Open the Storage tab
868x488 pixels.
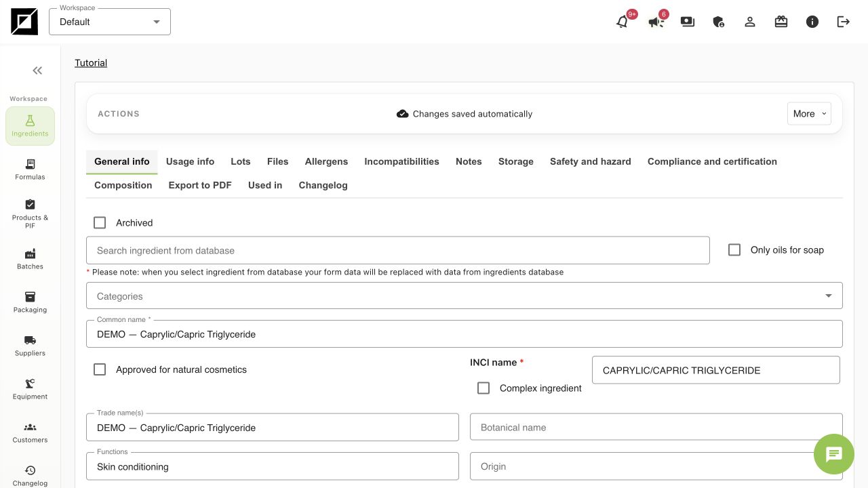[516, 161]
